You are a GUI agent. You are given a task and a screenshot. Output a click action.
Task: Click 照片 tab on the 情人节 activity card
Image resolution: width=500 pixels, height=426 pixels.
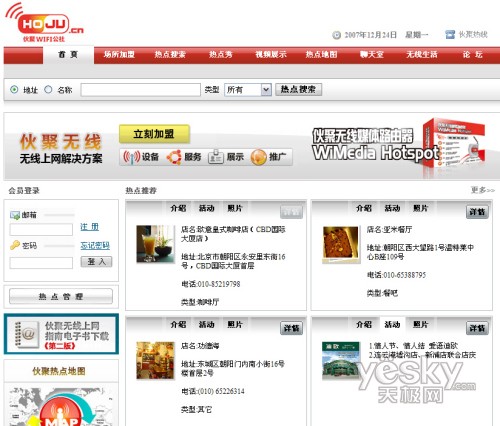[421, 324]
